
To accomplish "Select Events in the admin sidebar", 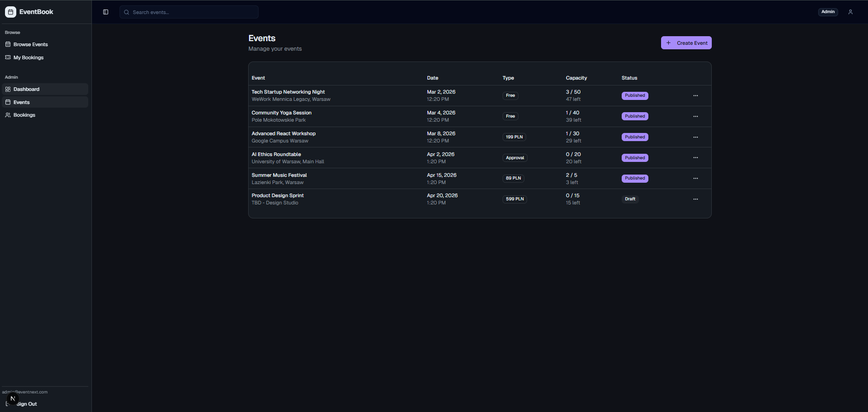I will (x=21, y=102).
